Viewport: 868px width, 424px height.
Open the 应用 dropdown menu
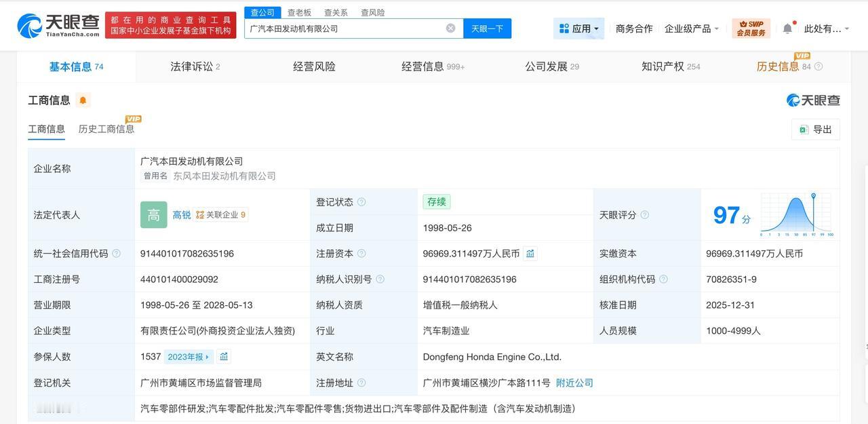pyautogui.click(x=579, y=28)
